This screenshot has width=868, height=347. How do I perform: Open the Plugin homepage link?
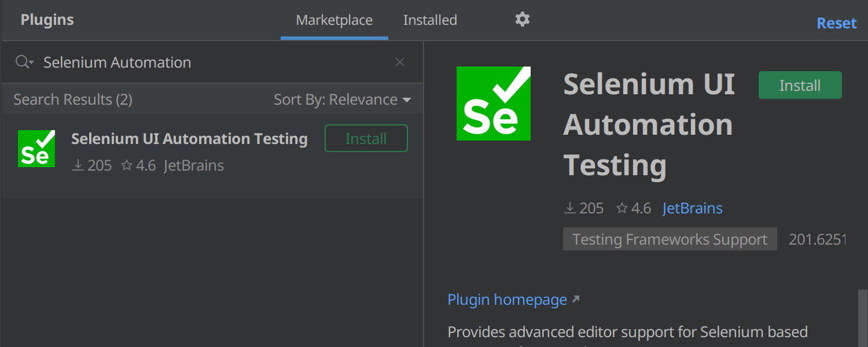[x=513, y=300]
